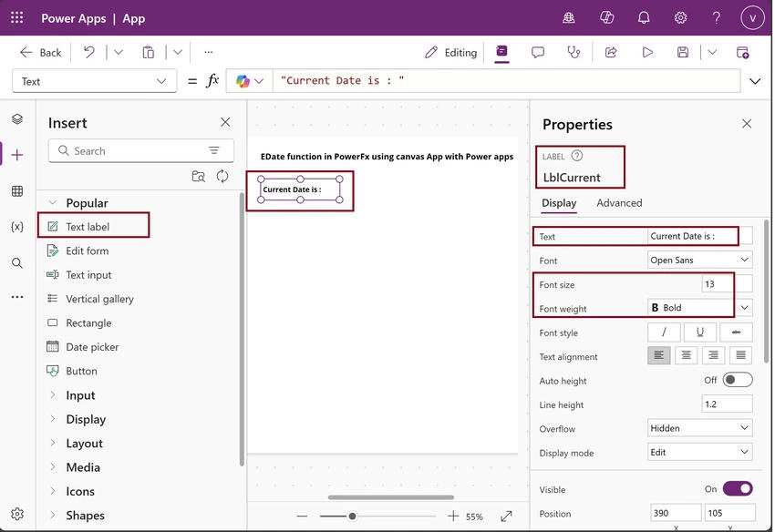Switch to the Advanced tab
Viewport: 775px width, 532px height.
click(x=619, y=202)
